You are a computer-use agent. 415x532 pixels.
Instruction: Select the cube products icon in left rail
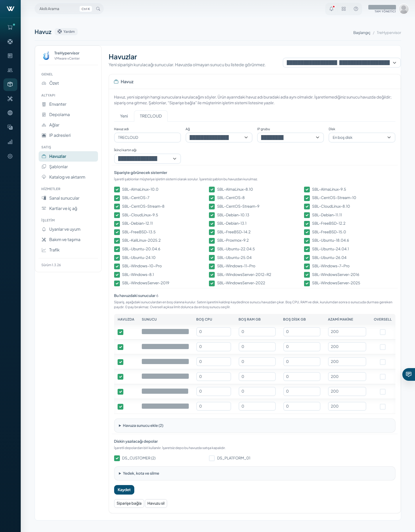[x=10, y=84]
